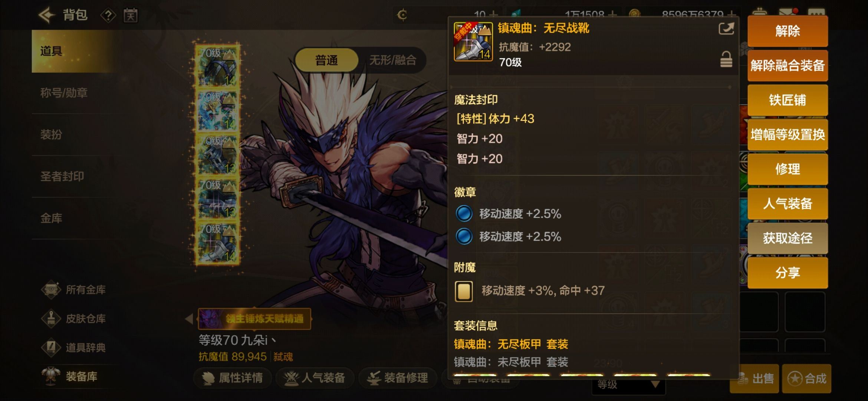
Task: Click the 增幅等级置换 button
Action: (x=788, y=134)
